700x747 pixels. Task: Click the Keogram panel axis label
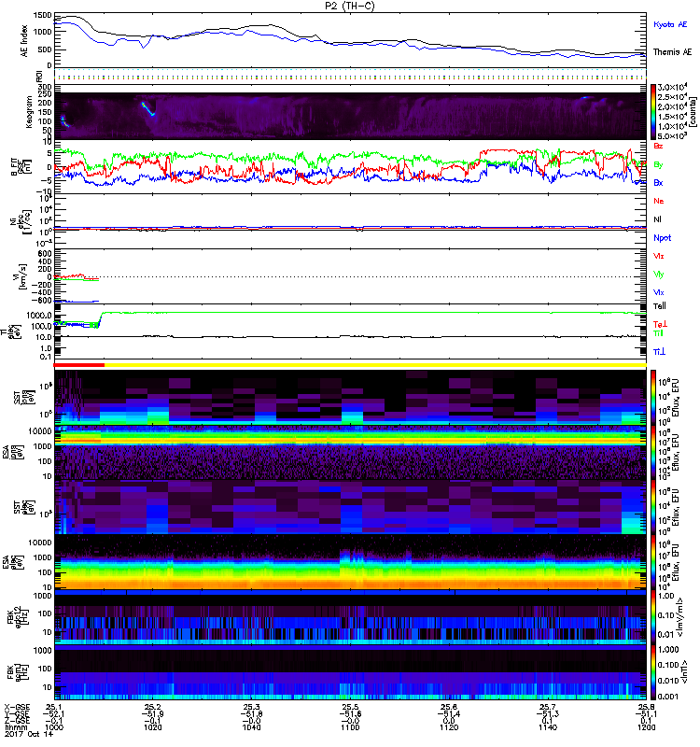pos(13,112)
